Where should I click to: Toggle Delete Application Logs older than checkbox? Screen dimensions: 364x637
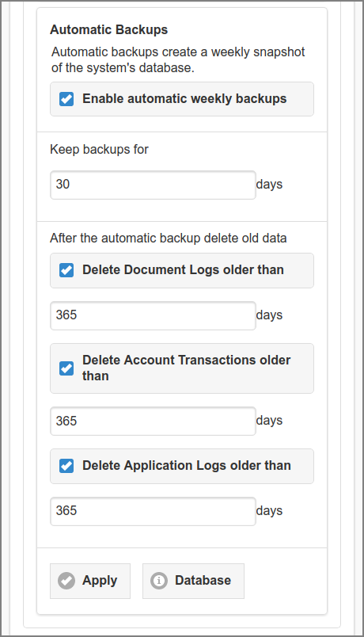point(66,466)
